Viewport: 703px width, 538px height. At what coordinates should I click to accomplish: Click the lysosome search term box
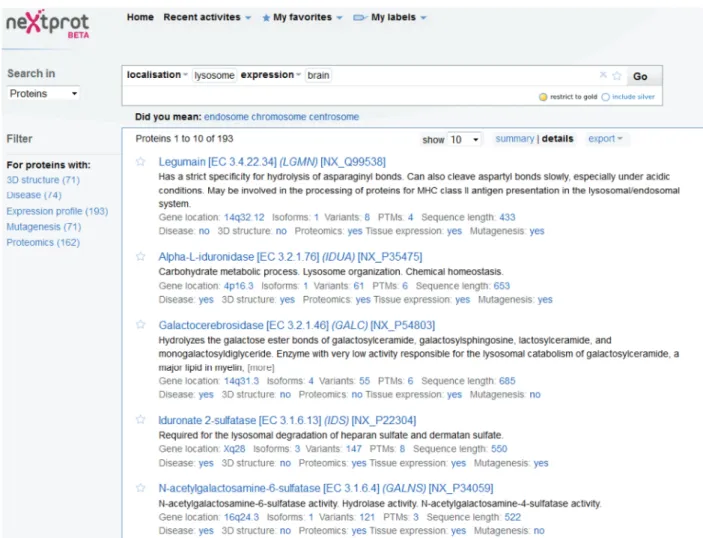(x=214, y=75)
